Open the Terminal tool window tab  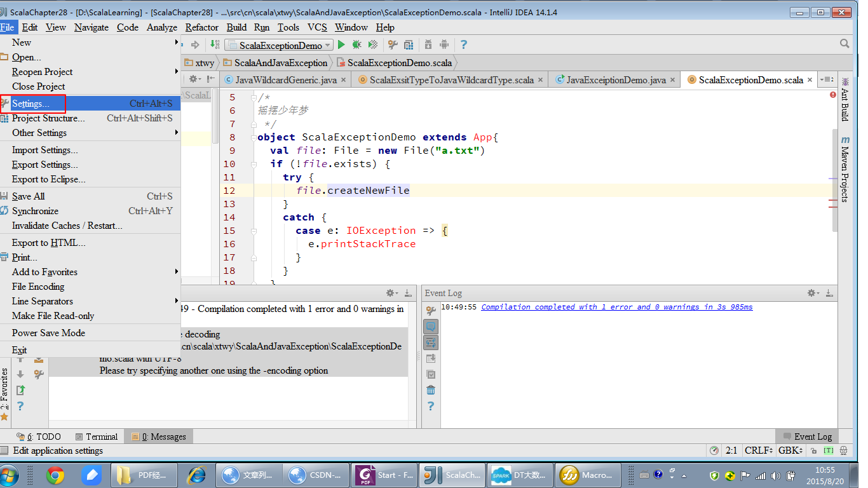(x=97, y=437)
